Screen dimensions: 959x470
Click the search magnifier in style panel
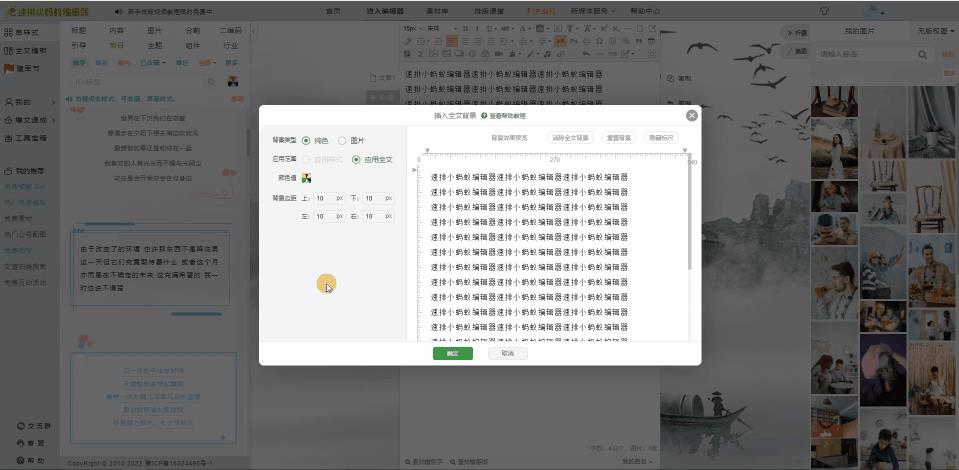(x=212, y=81)
